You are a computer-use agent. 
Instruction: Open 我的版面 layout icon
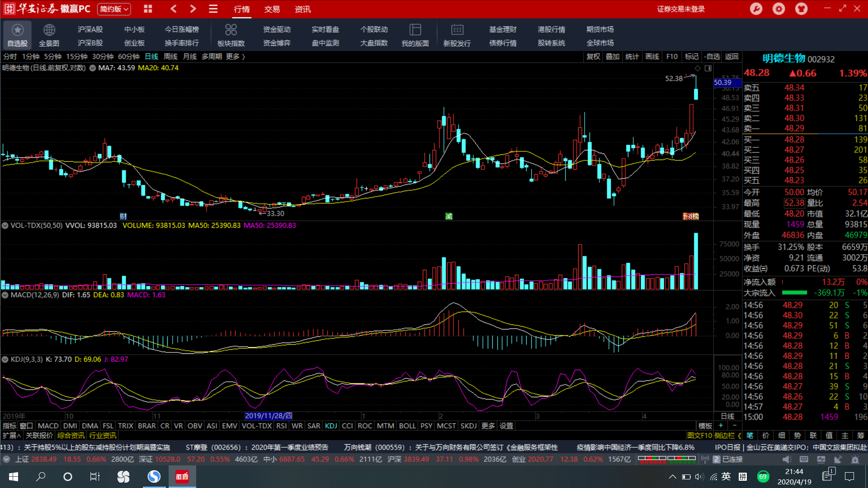[x=415, y=30]
